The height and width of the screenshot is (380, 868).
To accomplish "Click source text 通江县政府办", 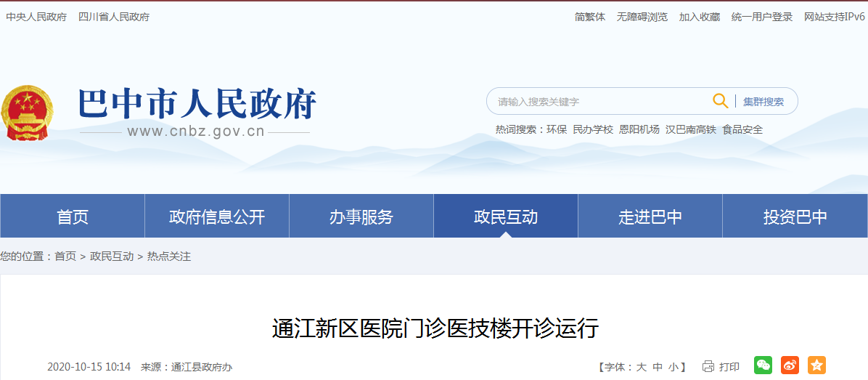I will click(x=202, y=367).
